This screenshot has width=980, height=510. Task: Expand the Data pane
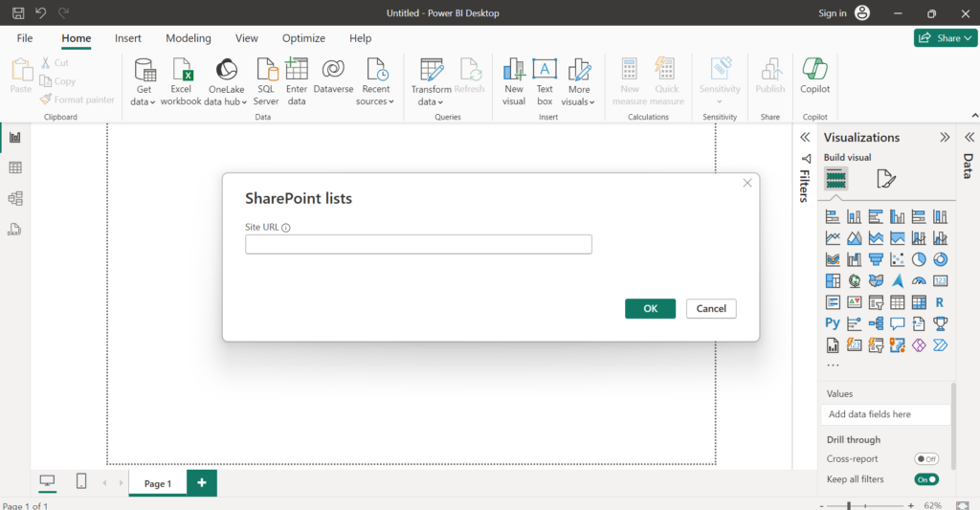[x=969, y=138]
